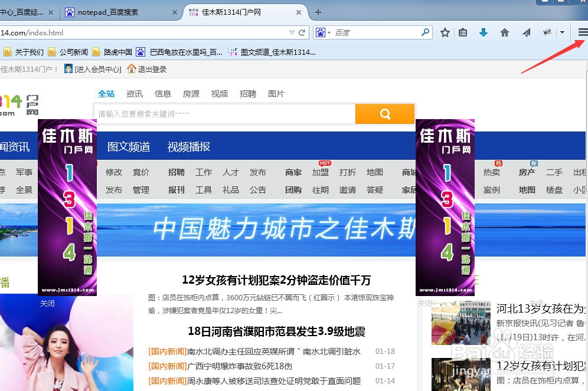Screen dimensions: 588x391
Task: Close the left floating ad via 关闭
Action: point(47,303)
